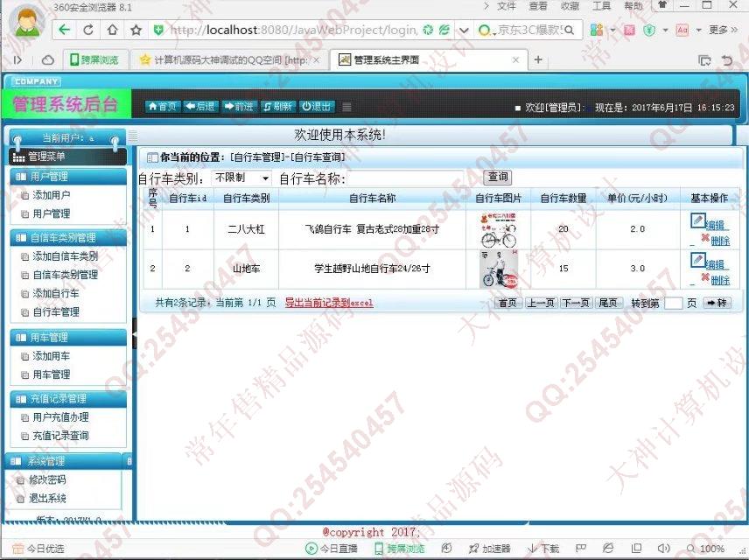
Task: Click the edit pencil icon for 二八大杠 row
Action: point(697,220)
